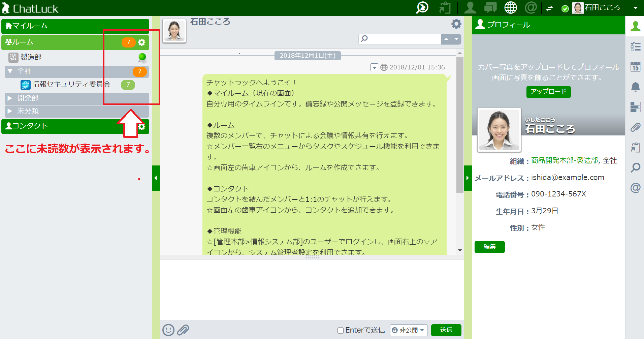Click the 送信 button
Viewport: 644px width, 339px height.
click(x=446, y=330)
